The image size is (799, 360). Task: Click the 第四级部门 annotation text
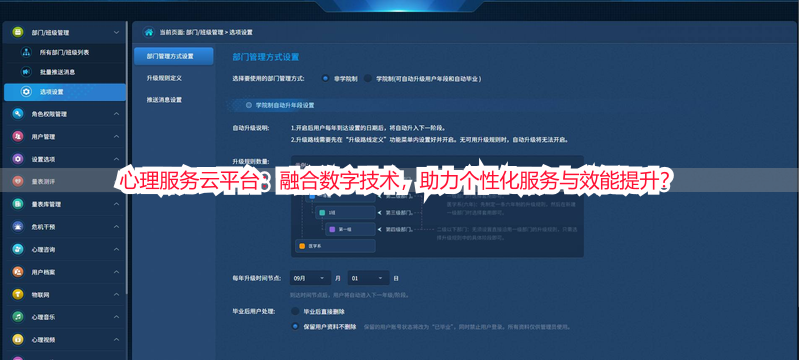click(x=399, y=229)
